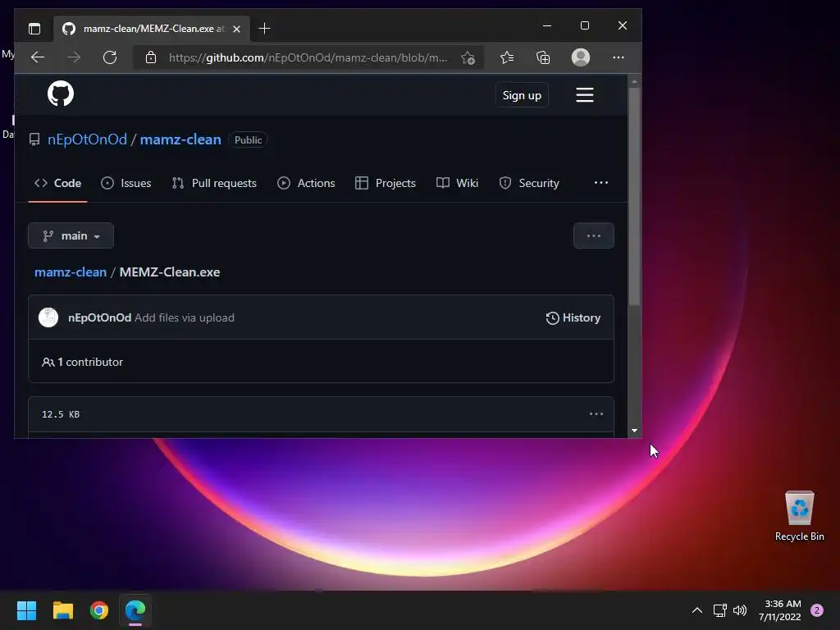This screenshot has width=840, height=630.
Task: Open the Add files via upload commit
Action: point(185,317)
